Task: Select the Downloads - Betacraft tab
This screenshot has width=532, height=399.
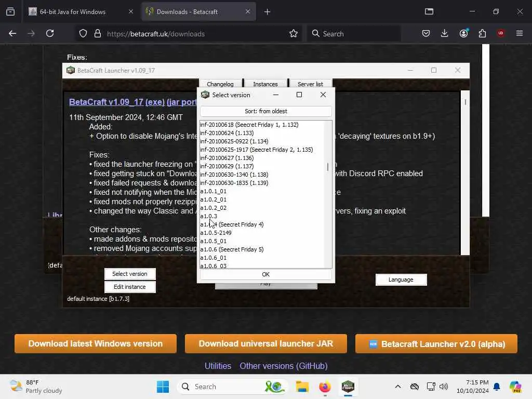Action: coord(199,11)
